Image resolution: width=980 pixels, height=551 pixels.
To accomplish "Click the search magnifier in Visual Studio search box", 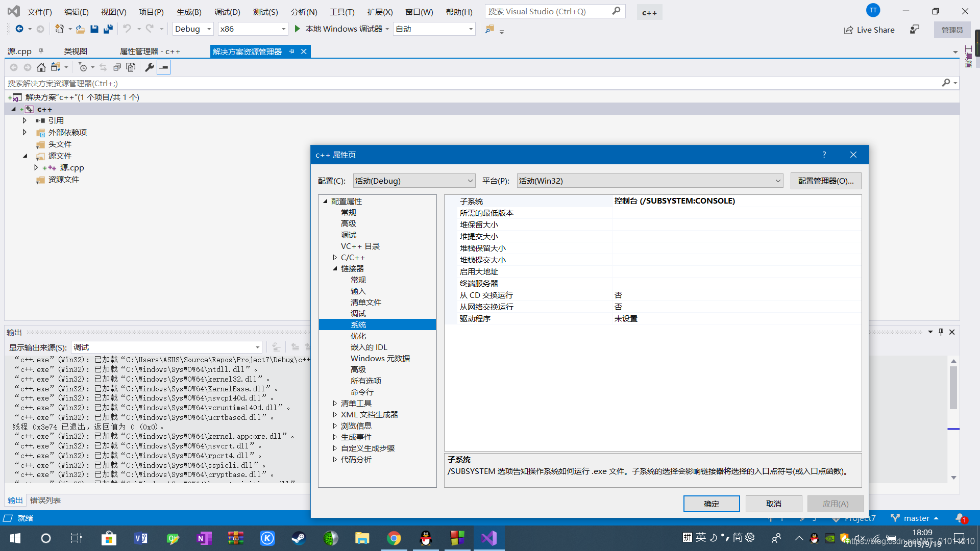I will click(x=616, y=11).
